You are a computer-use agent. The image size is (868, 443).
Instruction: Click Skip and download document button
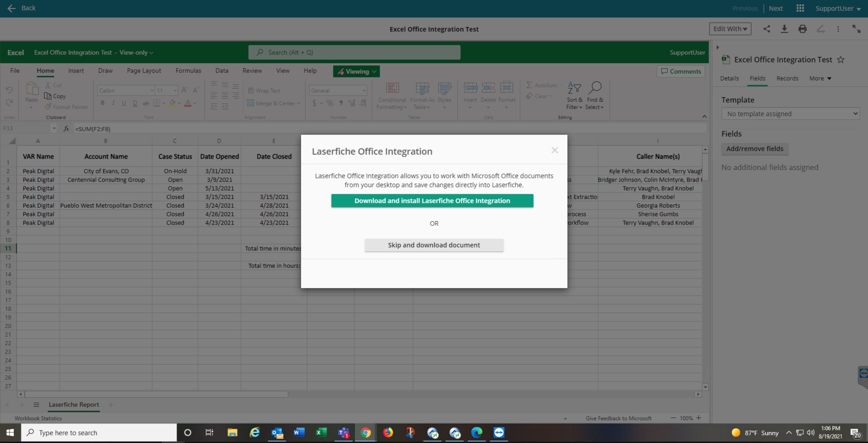[434, 245]
